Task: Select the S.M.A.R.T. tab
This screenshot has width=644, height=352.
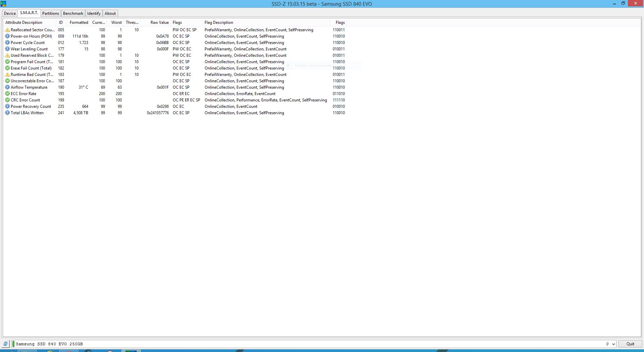Action: (x=29, y=13)
